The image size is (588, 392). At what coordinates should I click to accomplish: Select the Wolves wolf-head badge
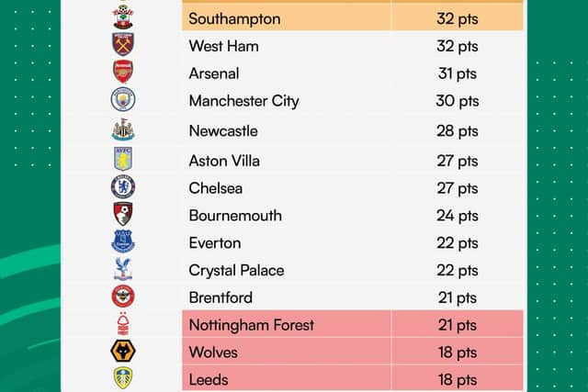123,351
